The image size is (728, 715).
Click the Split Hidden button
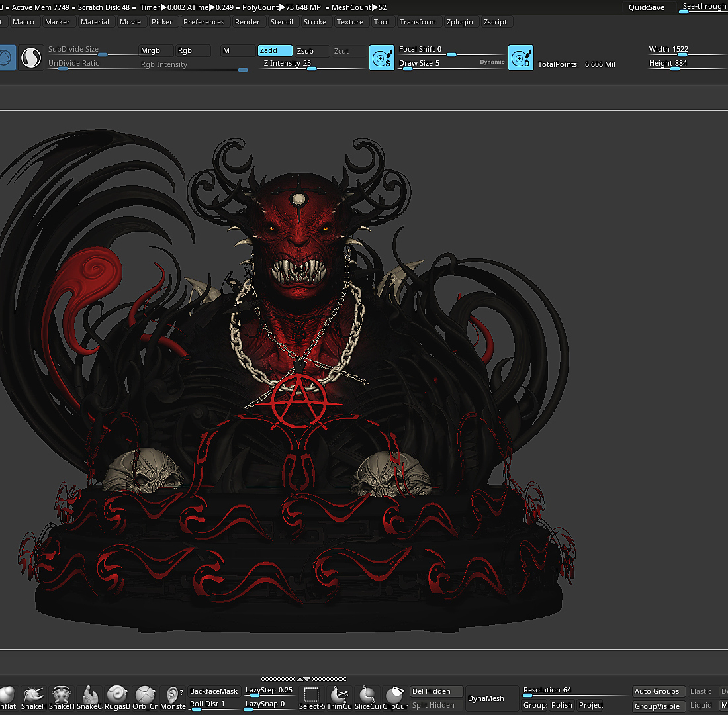tap(436, 705)
